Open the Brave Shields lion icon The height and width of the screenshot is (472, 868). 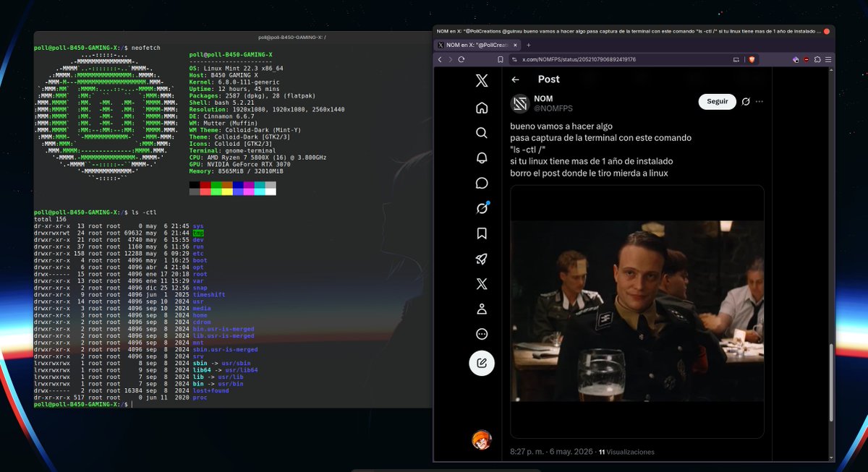(752, 59)
